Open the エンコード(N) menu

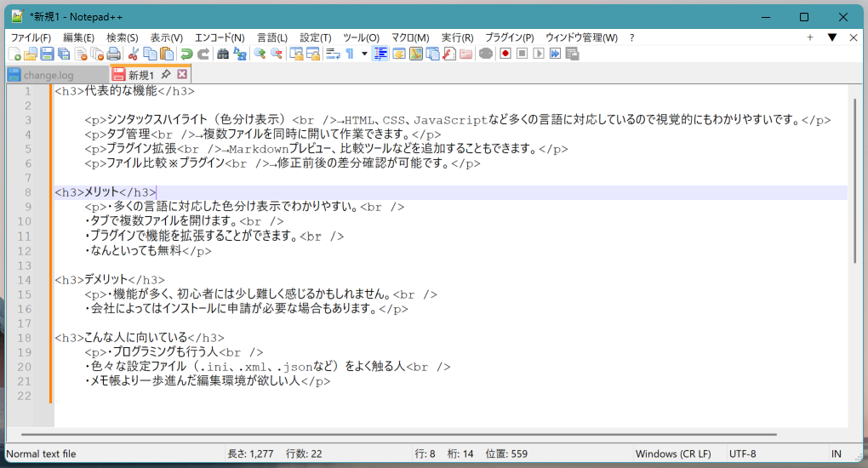tap(220, 37)
